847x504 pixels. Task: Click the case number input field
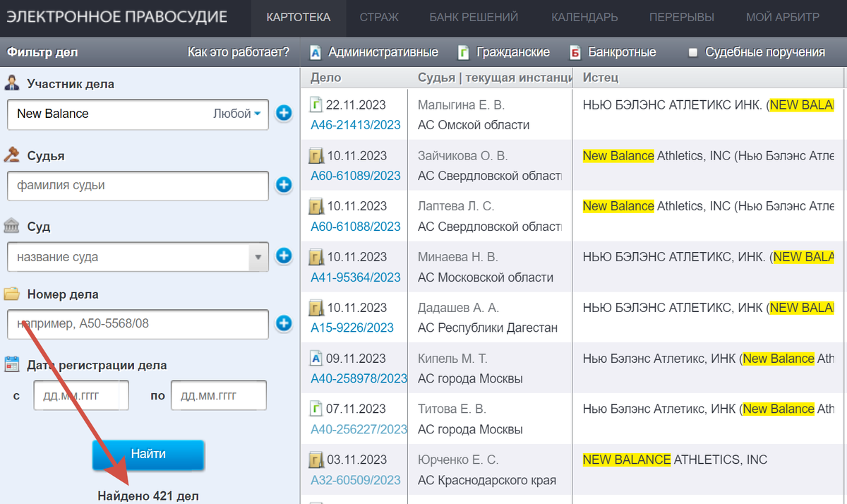click(138, 324)
